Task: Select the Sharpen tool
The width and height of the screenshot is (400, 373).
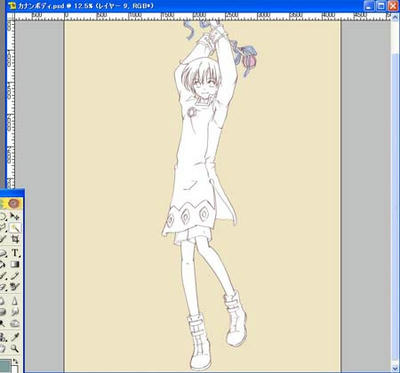Action: pos(15,301)
